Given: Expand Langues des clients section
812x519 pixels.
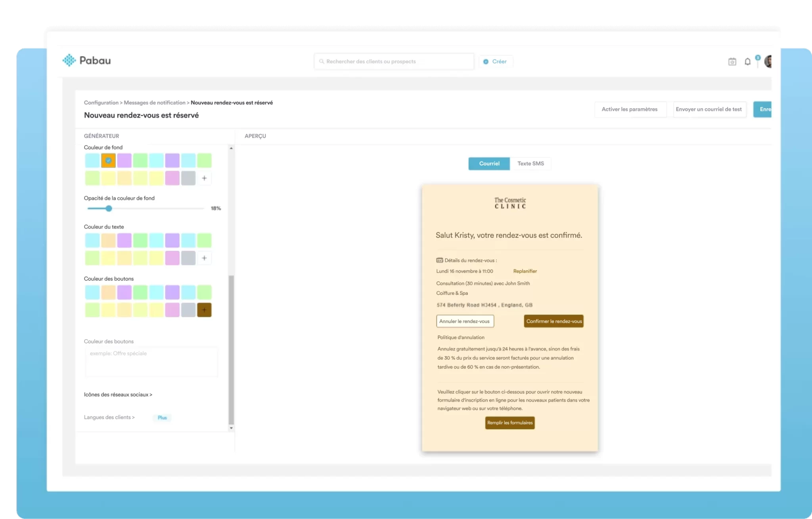Looking at the screenshot, I should pos(109,417).
